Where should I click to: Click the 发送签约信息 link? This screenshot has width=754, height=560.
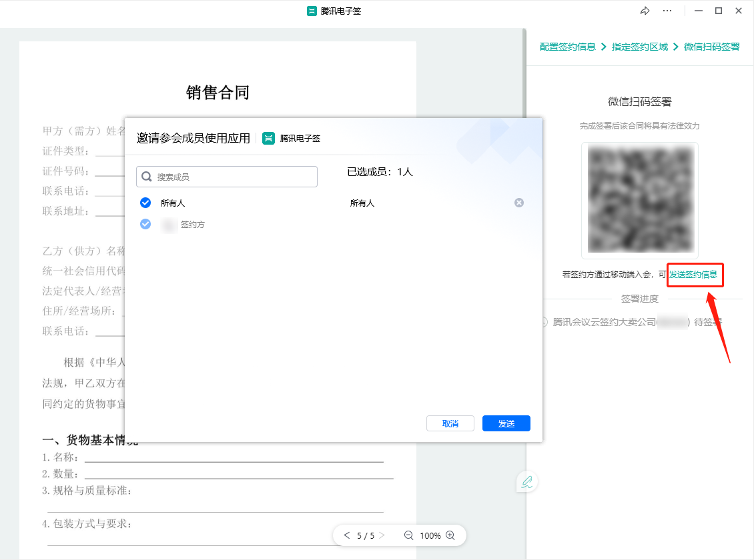(x=693, y=274)
